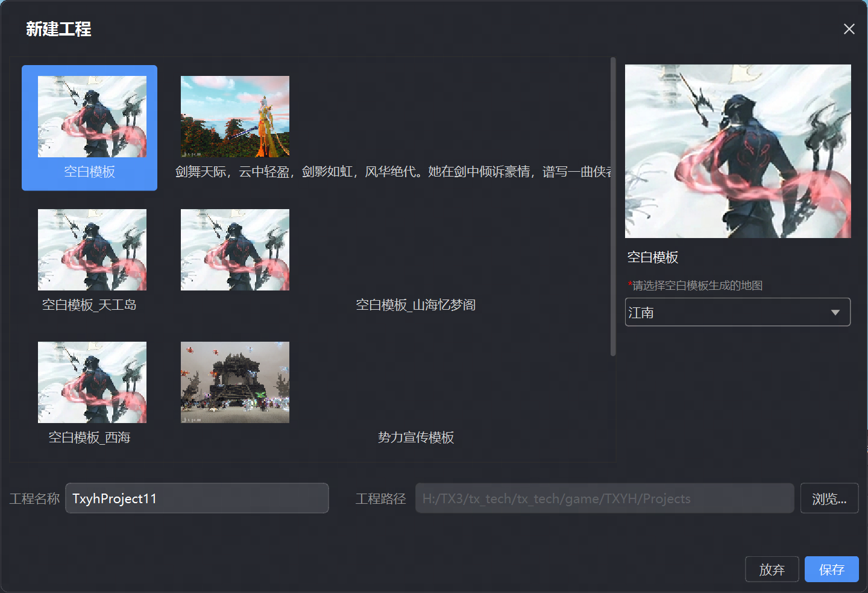
Task: Pick the 势力宣传模板 fortress thumbnail
Action: click(235, 382)
